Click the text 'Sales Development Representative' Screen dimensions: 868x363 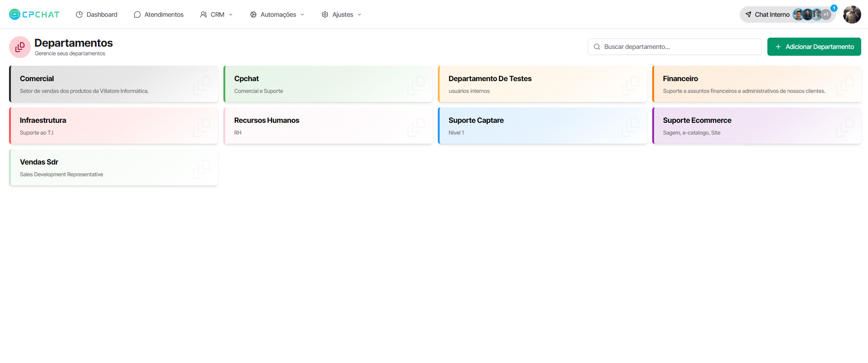click(x=62, y=174)
